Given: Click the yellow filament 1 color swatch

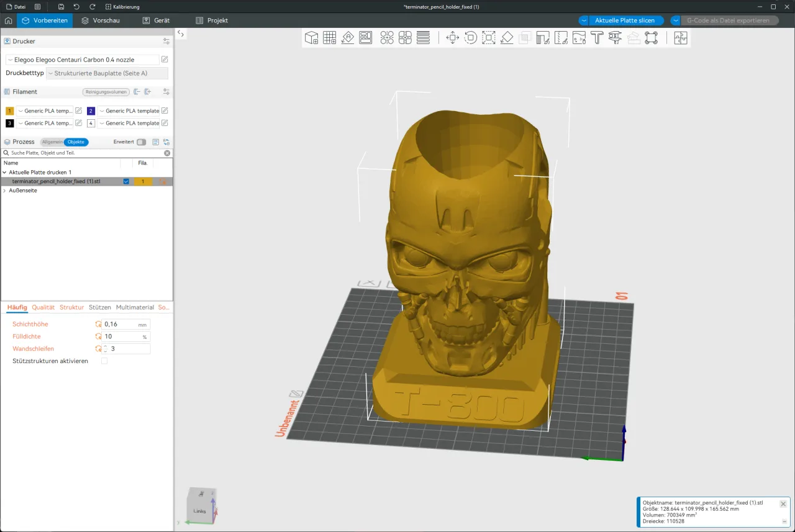Looking at the screenshot, I should tap(10, 111).
